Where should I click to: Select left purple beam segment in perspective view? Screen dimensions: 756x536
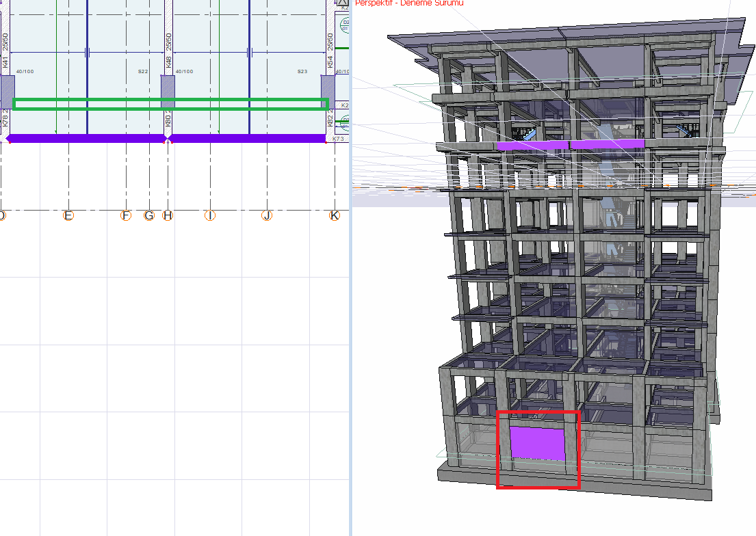pyautogui.click(x=533, y=145)
